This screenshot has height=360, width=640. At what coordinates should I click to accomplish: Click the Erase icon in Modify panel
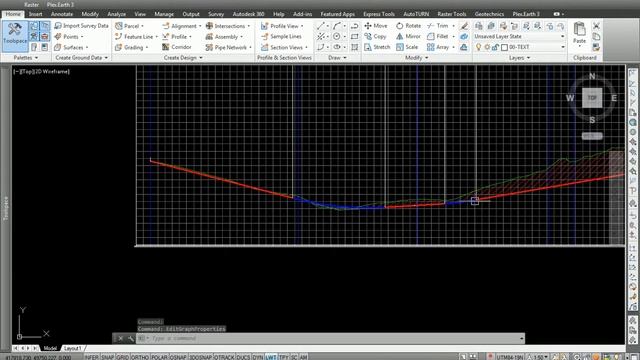pyautogui.click(x=464, y=26)
